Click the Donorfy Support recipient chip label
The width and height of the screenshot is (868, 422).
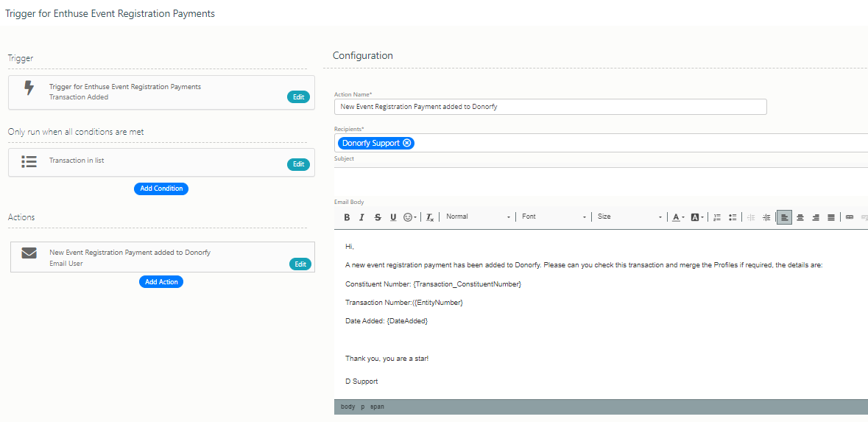371,143
